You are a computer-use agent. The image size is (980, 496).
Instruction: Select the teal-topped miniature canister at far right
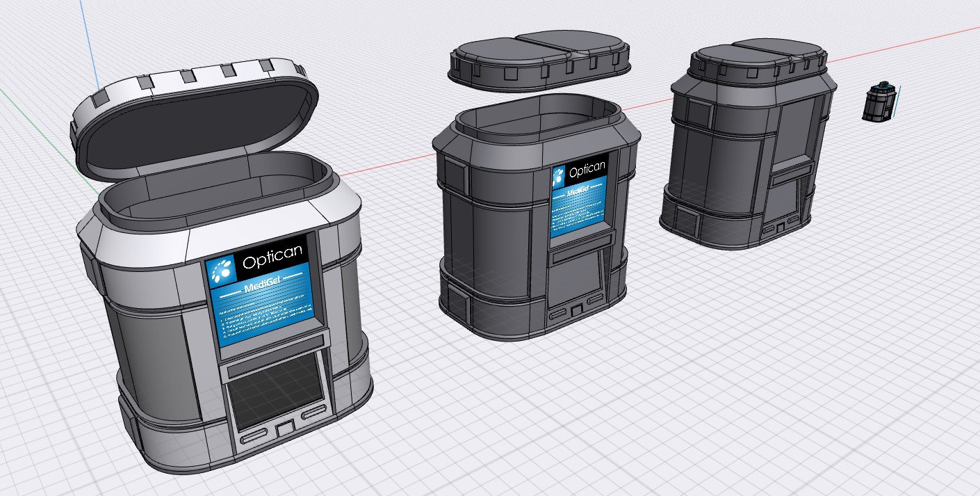[879, 104]
